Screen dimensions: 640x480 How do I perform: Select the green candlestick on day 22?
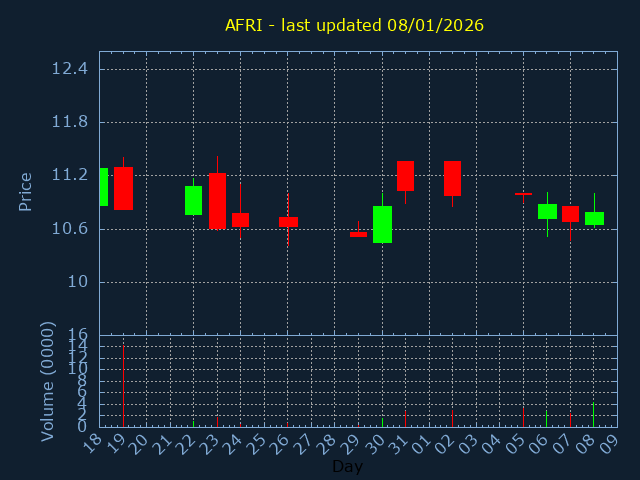click(x=193, y=200)
